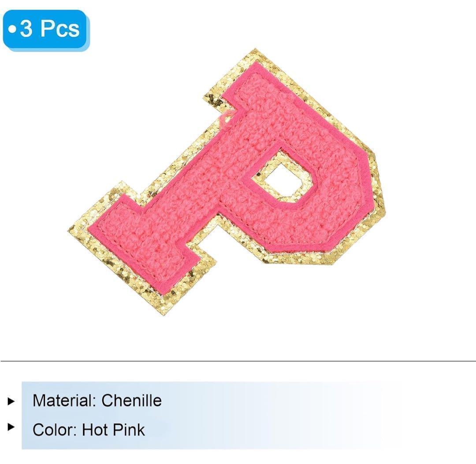Select the hot pink letter P patch
This screenshot has width=476, height=464.
pos(227,182)
